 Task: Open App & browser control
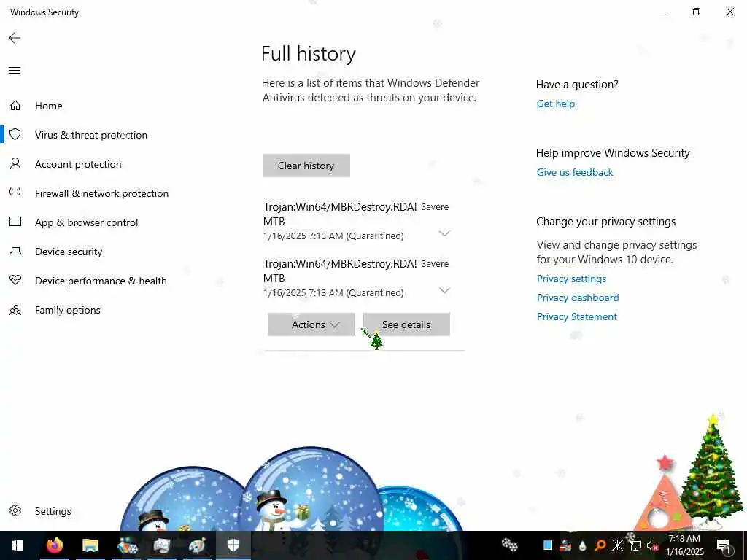tap(86, 222)
